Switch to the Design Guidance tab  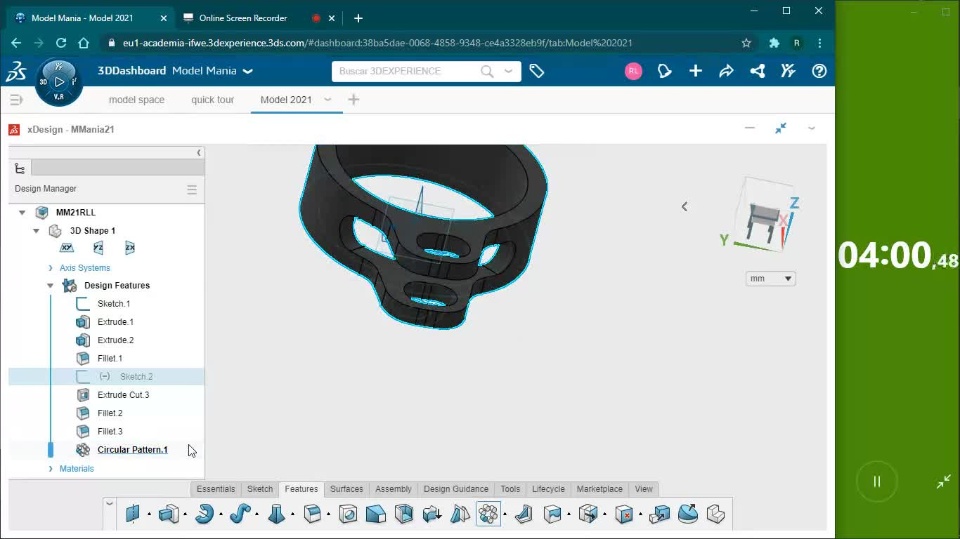[456, 489]
